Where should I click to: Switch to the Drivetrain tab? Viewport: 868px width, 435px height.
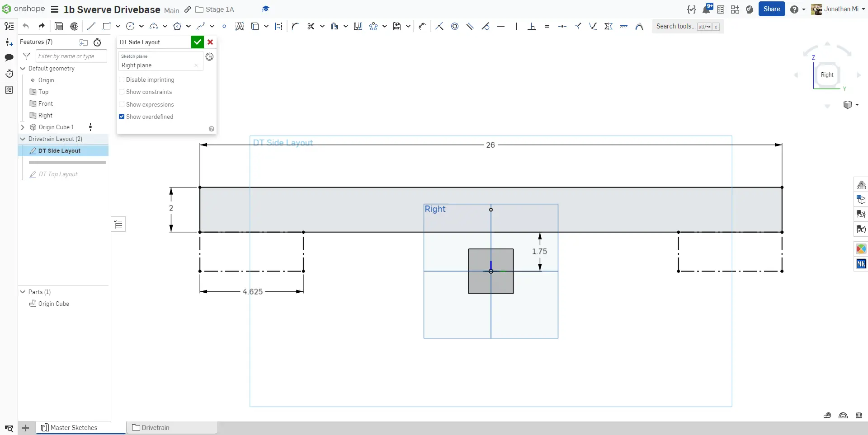point(156,428)
